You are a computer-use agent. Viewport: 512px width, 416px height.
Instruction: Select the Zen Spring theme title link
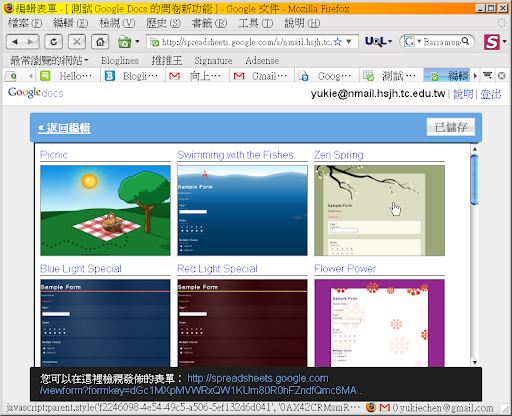(x=339, y=155)
